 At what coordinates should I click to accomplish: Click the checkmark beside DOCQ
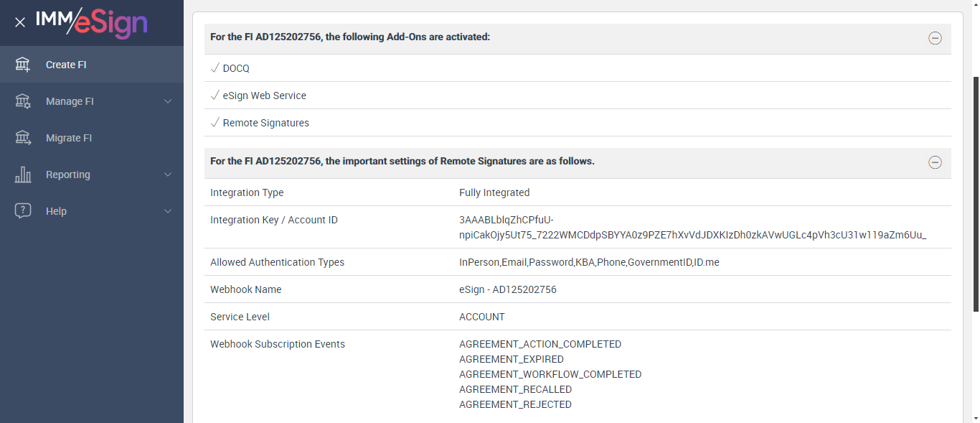[215, 68]
